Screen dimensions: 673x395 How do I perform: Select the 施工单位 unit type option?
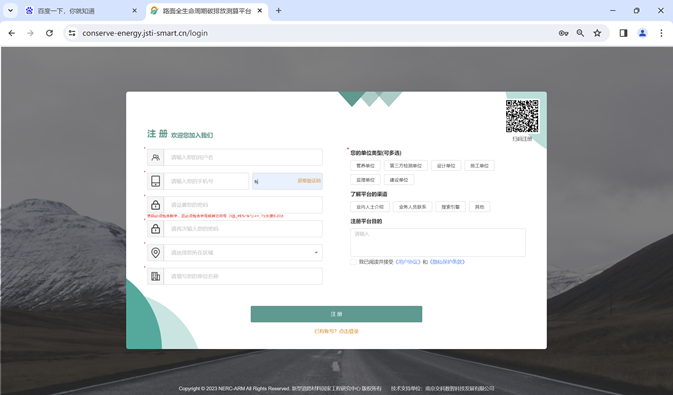pos(479,166)
